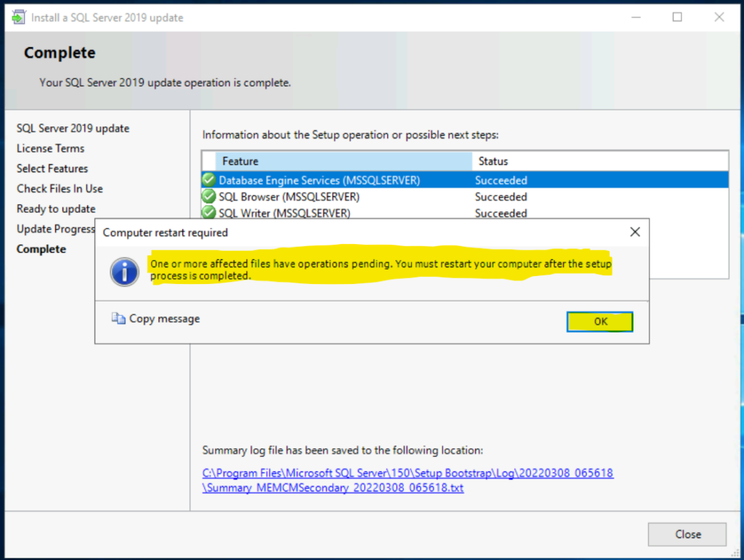Click 'Summary log file has been saved' label
This screenshot has height=560, width=744.
(343, 450)
